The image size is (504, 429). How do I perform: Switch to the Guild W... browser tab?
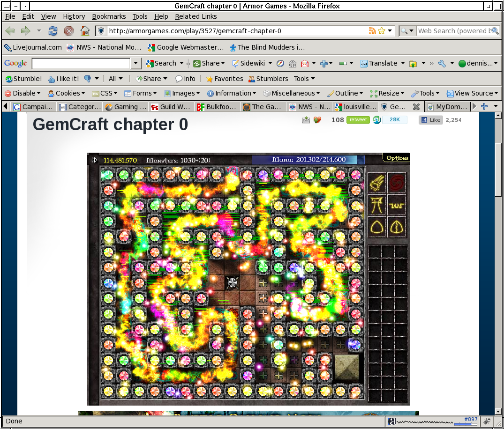pyautogui.click(x=170, y=107)
